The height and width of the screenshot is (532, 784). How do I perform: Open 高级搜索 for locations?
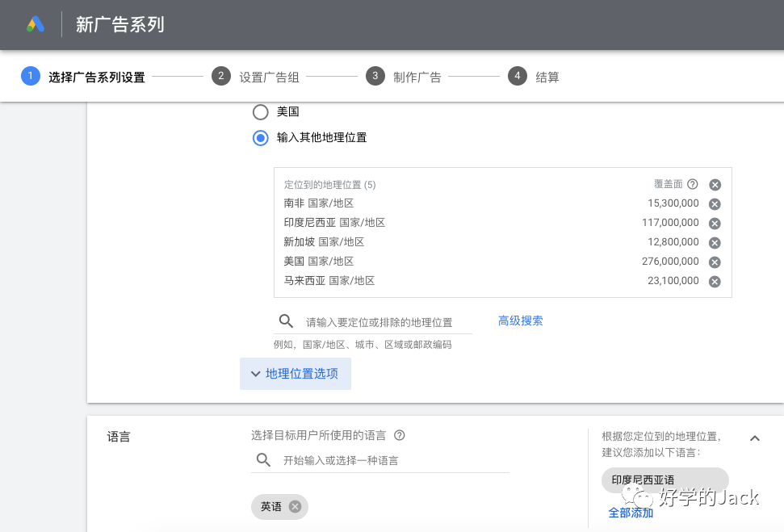click(520, 320)
